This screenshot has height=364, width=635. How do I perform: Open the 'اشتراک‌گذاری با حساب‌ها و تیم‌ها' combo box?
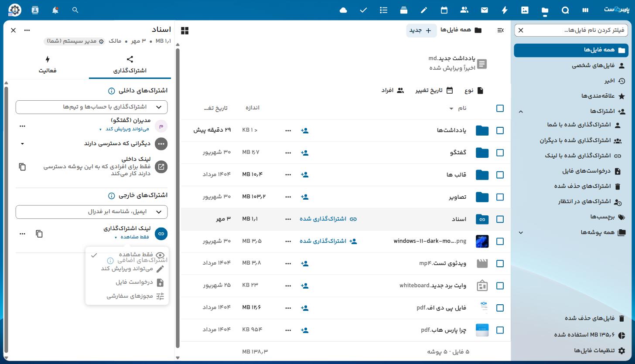(92, 107)
